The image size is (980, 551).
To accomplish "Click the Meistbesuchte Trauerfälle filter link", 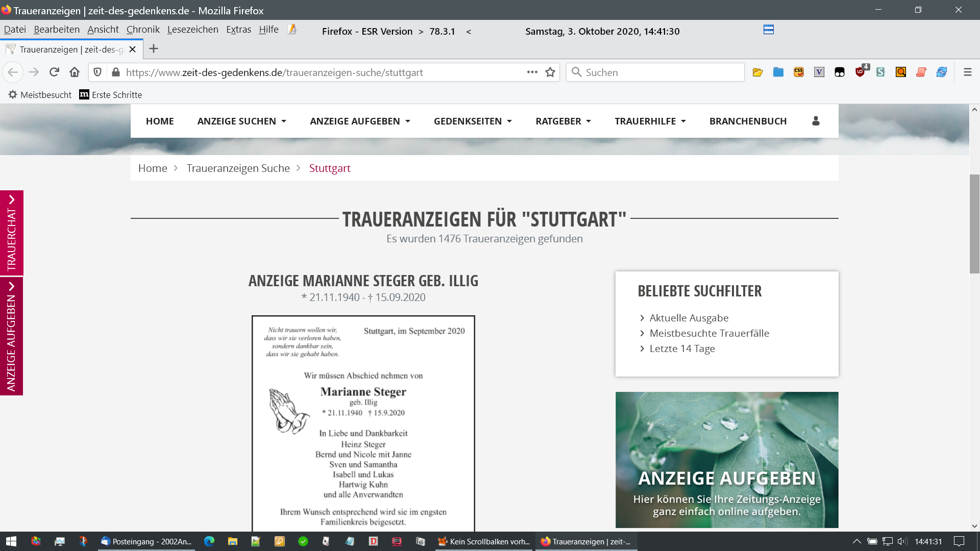I will (x=709, y=333).
